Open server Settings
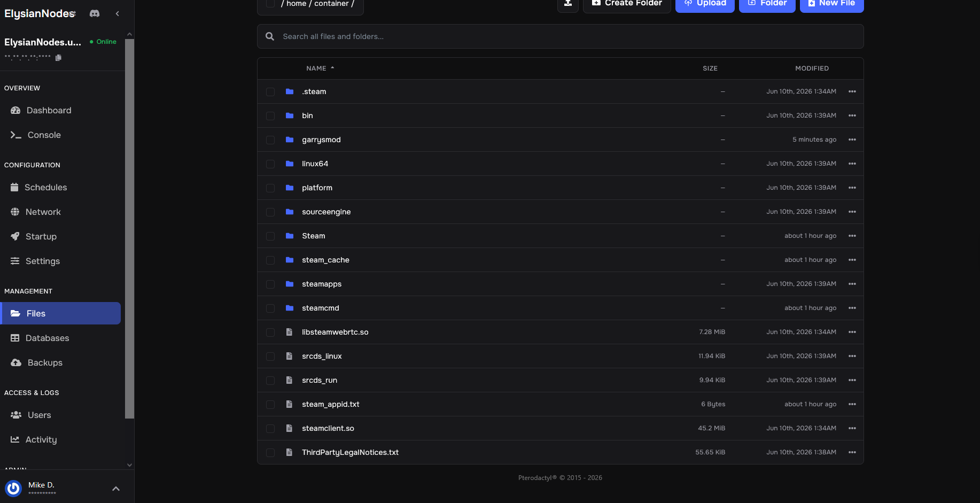This screenshot has width=980, height=503. [x=60, y=261]
